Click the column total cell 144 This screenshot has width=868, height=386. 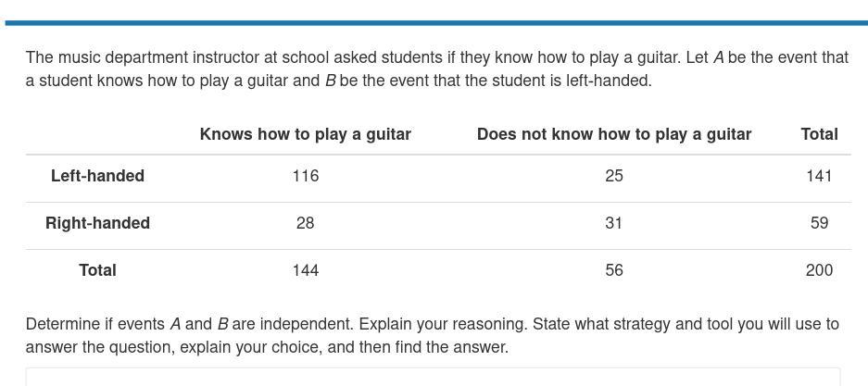[306, 270]
